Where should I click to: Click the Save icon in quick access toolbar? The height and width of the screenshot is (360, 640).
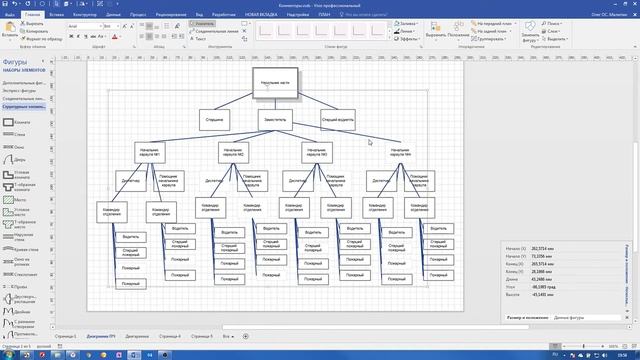click(5, 4)
